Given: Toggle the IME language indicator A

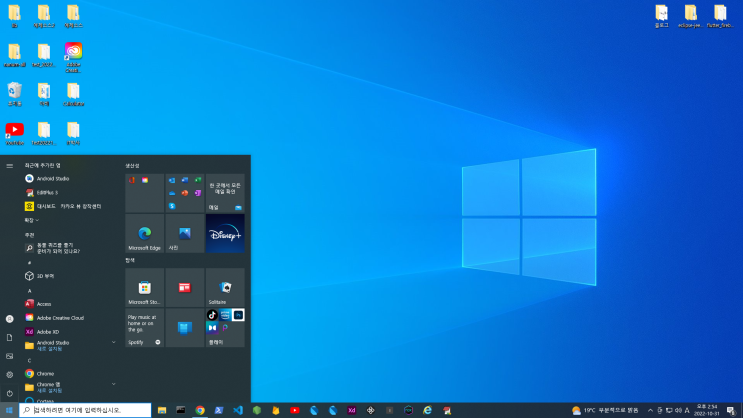Looking at the screenshot, I should 687,410.
